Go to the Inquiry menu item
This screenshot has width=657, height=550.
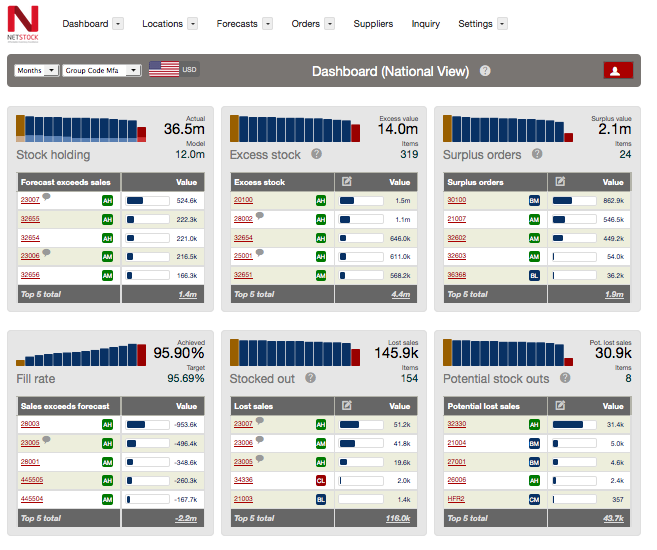(x=425, y=23)
